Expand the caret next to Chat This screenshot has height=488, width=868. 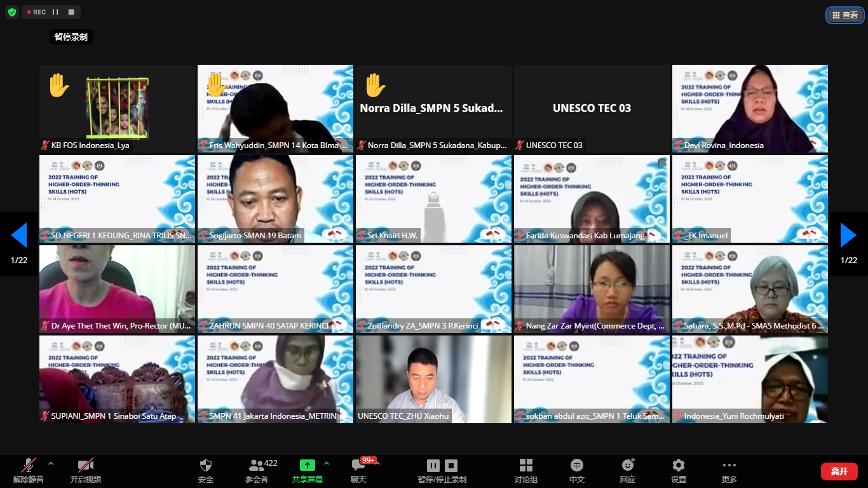(x=377, y=463)
